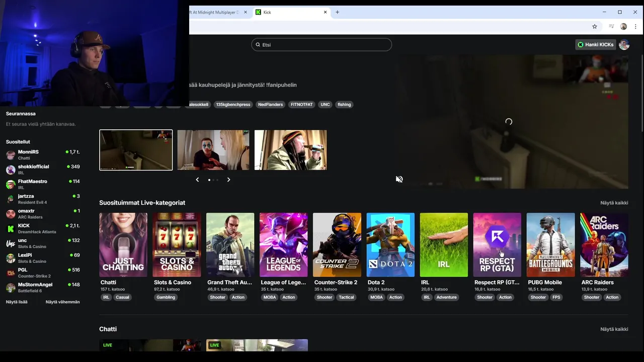Open Respect RP (GTA) category card
The width and height of the screenshot is (644, 362).
(497, 245)
